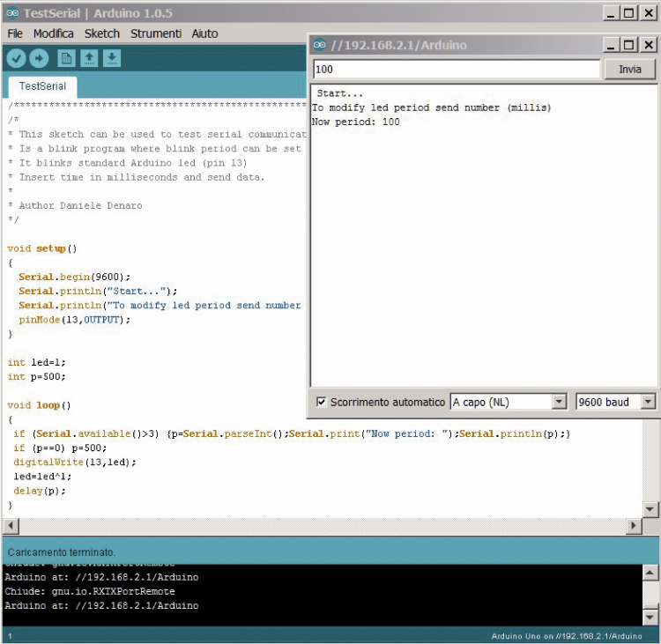Click the 'digitalWrite(13,led);' code line
Viewport: 661px width, 644px height.
(75, 463)
